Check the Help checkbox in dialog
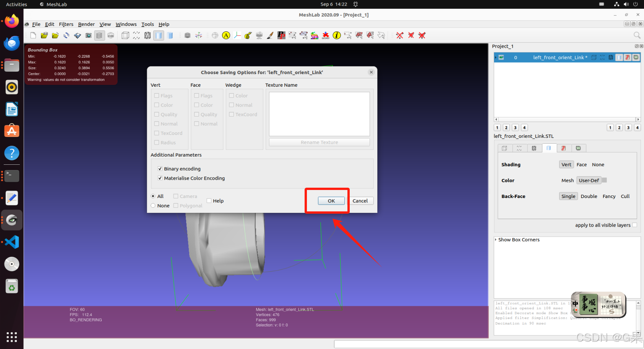Viewport: 644px width, 349px height. 209,201
